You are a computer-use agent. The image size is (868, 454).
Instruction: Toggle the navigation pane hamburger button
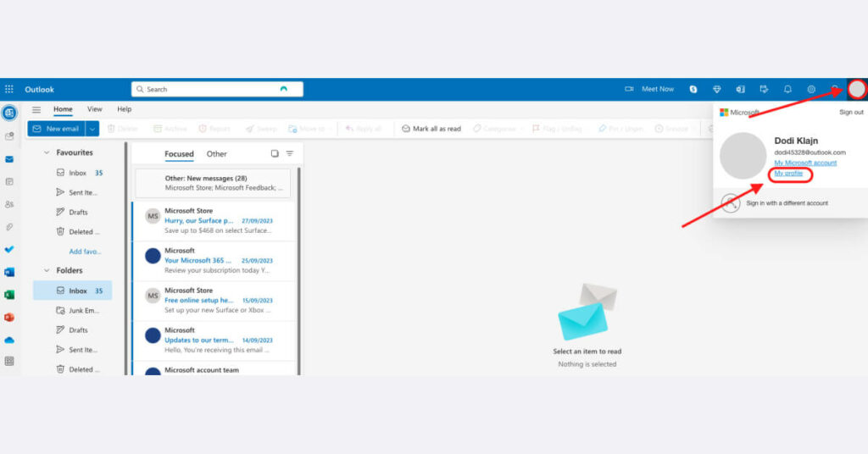point(36,109)
